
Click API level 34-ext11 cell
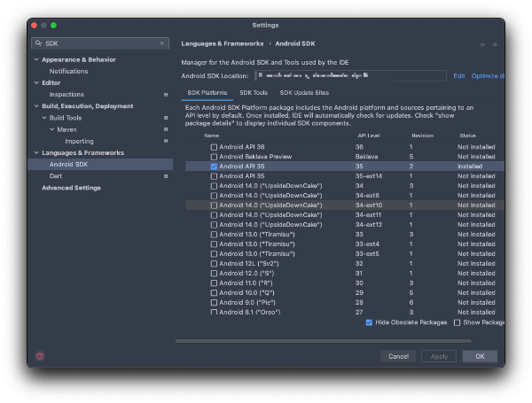coord(368,215)
